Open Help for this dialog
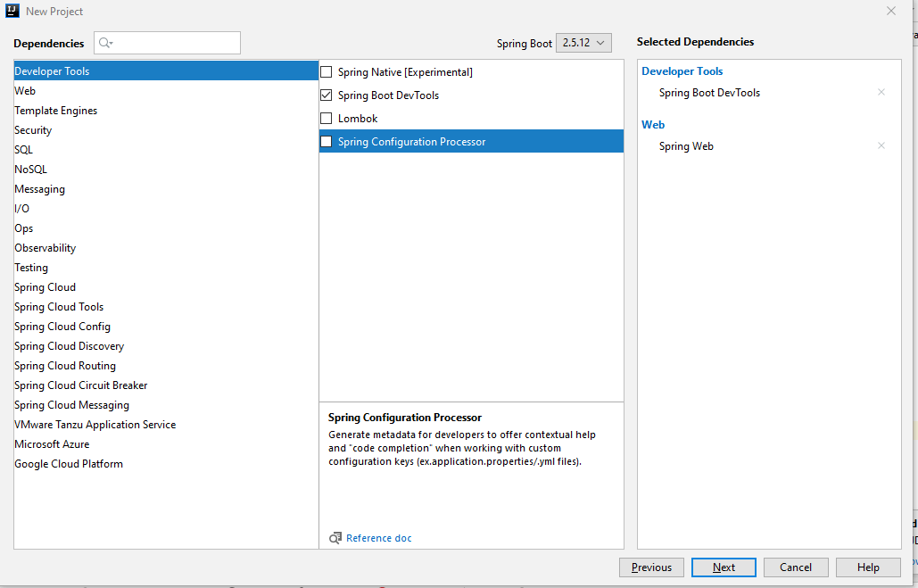The height and width of the screenshot is (588, 918). 868,567
